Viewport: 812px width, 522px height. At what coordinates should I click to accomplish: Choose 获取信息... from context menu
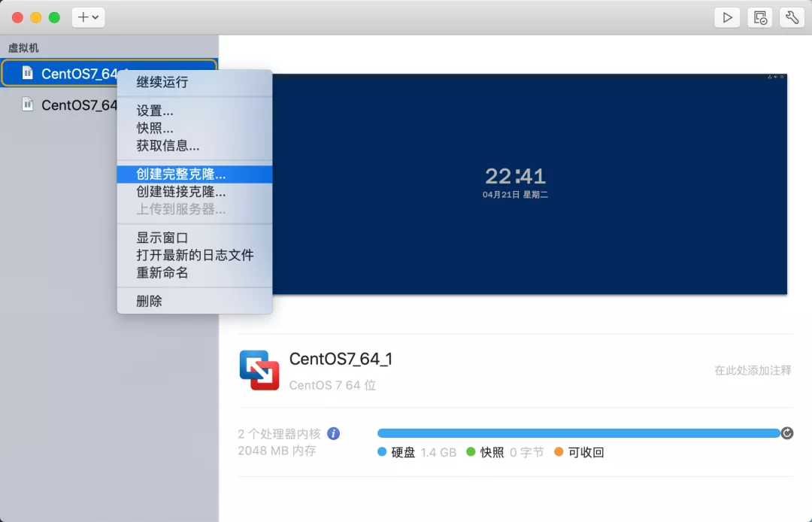(195, 145)
